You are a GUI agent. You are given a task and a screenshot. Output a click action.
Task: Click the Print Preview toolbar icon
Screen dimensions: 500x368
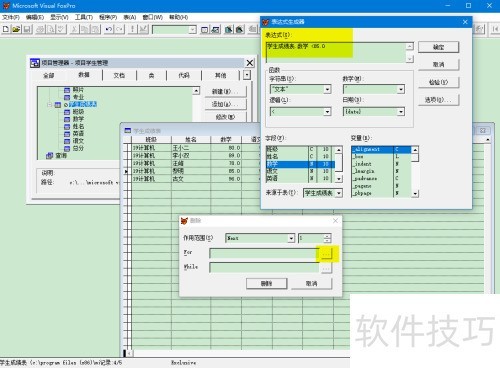pyautogui.click(x=51, y=29)
